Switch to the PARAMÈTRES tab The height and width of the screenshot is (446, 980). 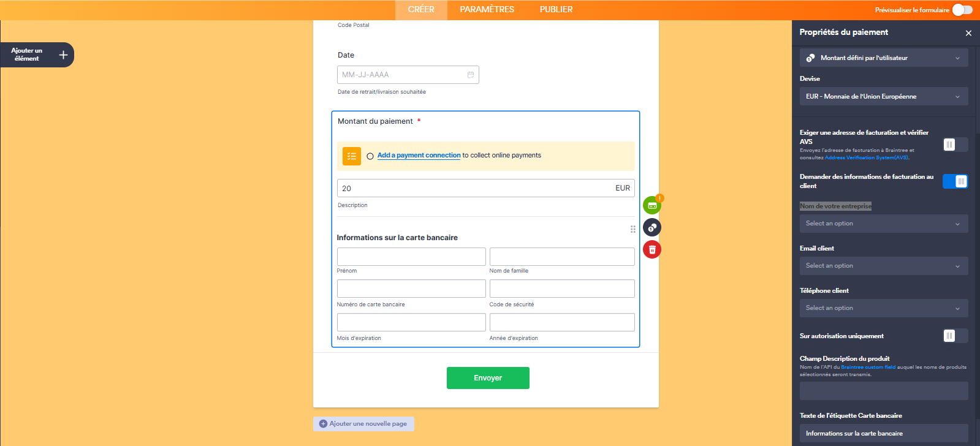pos(487,10)
